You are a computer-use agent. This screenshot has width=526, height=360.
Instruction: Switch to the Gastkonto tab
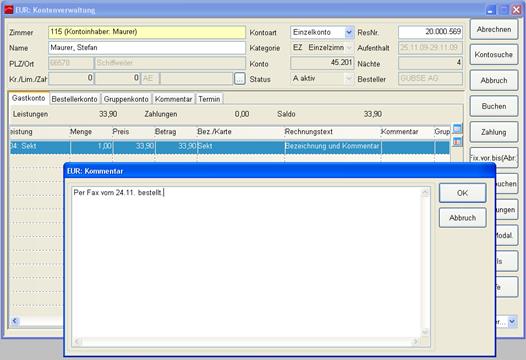click(x=29, y=98)
